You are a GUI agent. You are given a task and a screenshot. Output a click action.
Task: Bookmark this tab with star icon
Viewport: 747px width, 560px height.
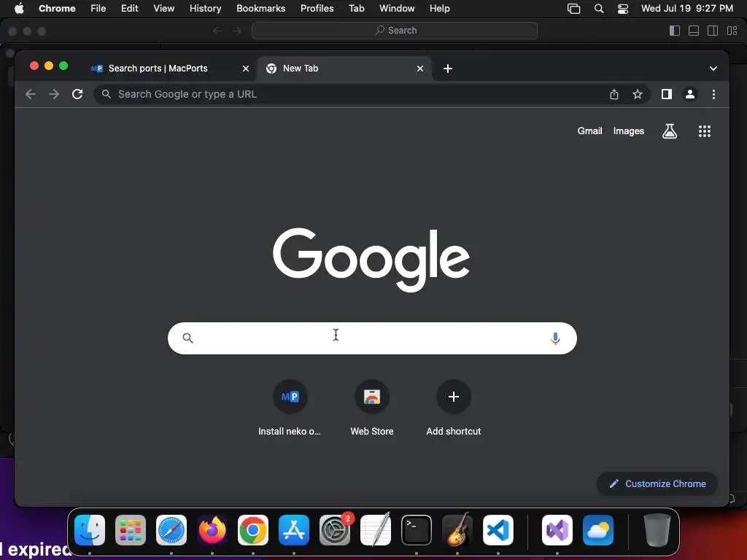638,94
